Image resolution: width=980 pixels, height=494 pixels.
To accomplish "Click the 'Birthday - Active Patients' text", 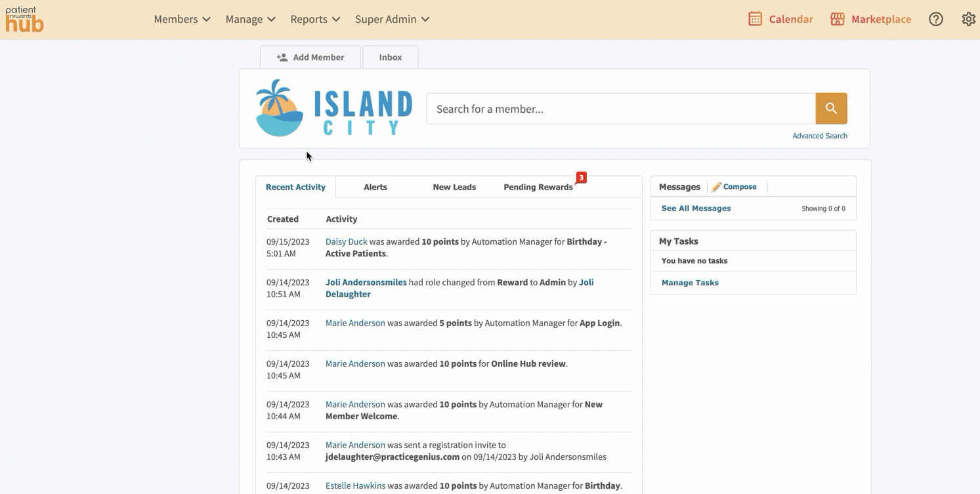I will coord(466,247).
